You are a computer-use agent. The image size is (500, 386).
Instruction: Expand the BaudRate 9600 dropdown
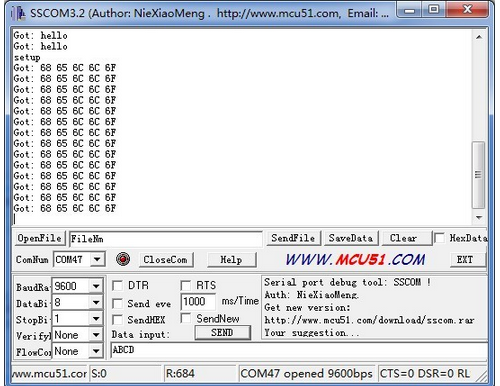click(96, 286)
